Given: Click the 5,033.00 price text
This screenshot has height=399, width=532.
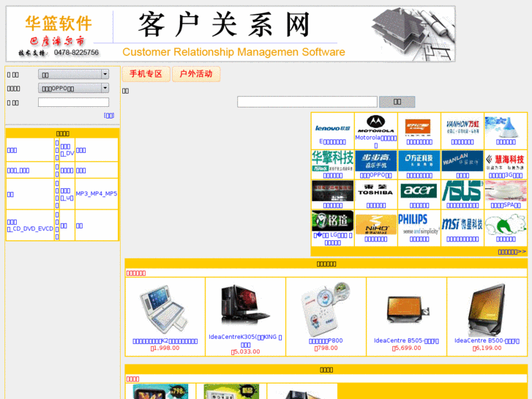Looking at the screenshot, I should [245, 351].
